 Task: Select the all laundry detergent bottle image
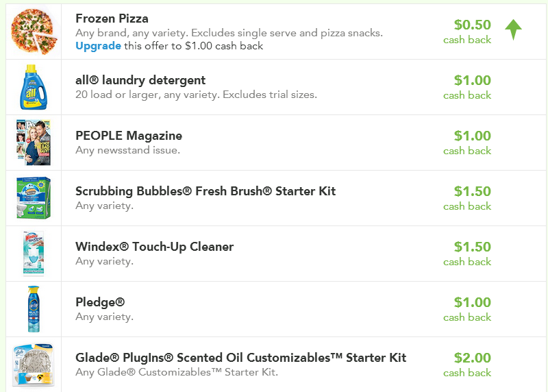(34, 87)
